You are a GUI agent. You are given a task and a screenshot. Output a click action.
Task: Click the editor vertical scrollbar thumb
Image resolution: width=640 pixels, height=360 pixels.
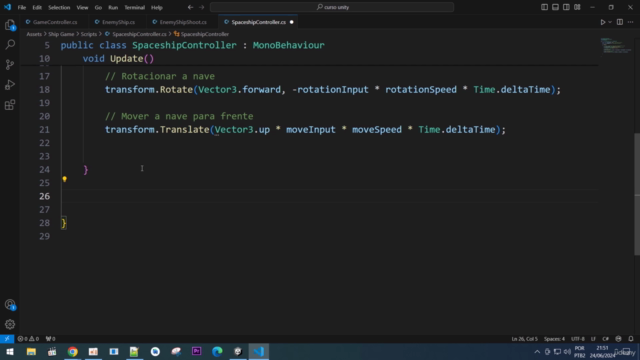(637, 194)
